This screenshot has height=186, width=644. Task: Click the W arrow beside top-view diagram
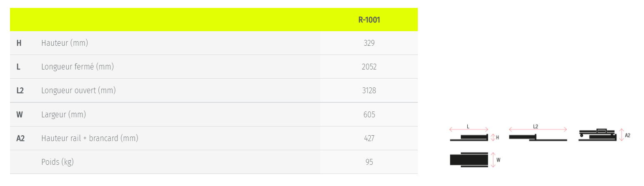pos(493,160)
